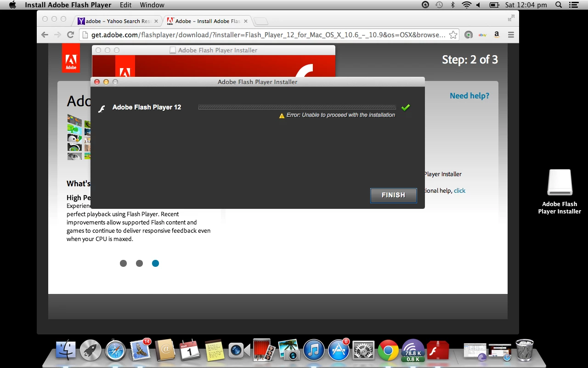Image resolution: width=588 pixels, height=368 pixels.
Task: Open Finder from the Dock
Action: tap(66, 351)
